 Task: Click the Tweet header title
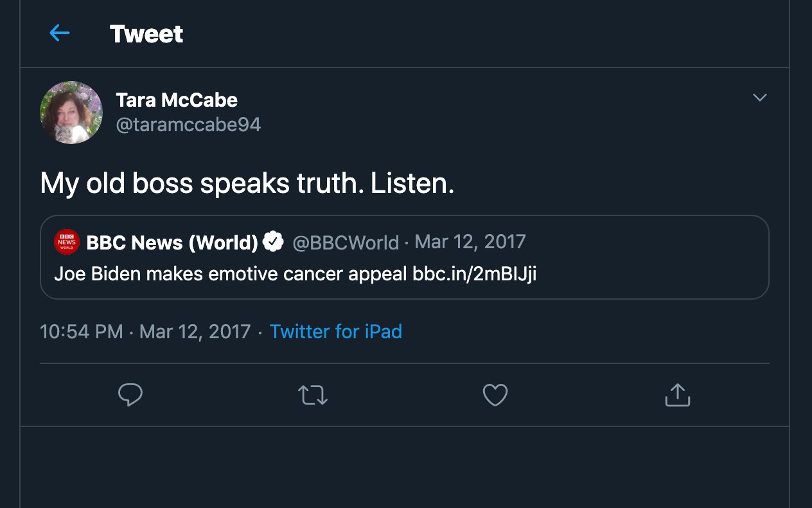(x=146, y=33)
